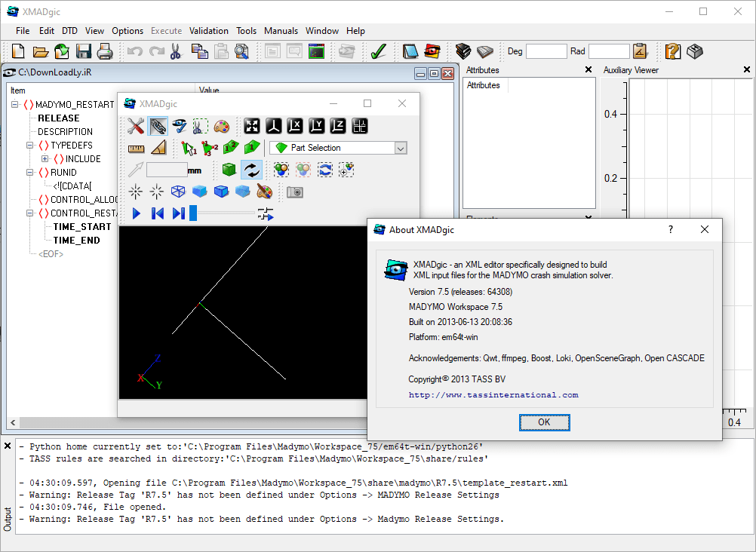Click the fit-to-view expand arrows icon

tap(251, 126)
